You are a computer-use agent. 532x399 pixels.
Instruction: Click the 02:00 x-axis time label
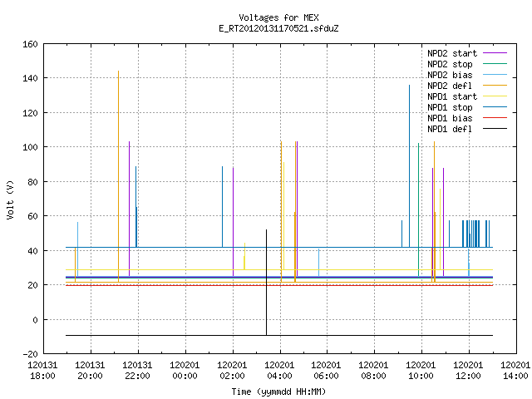pyautogui.click(x=232, y=376)
